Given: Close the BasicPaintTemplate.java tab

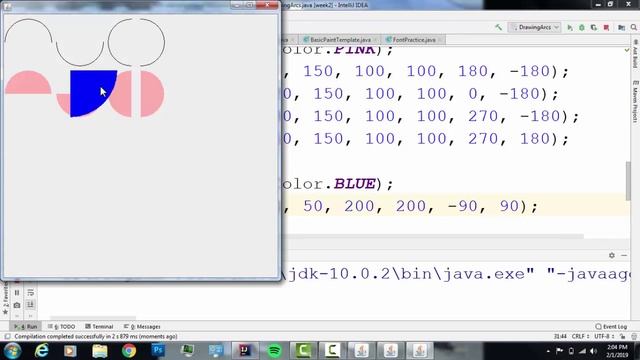Looking at the screenshot, I should pyautogui.click(x=375, y=40).
